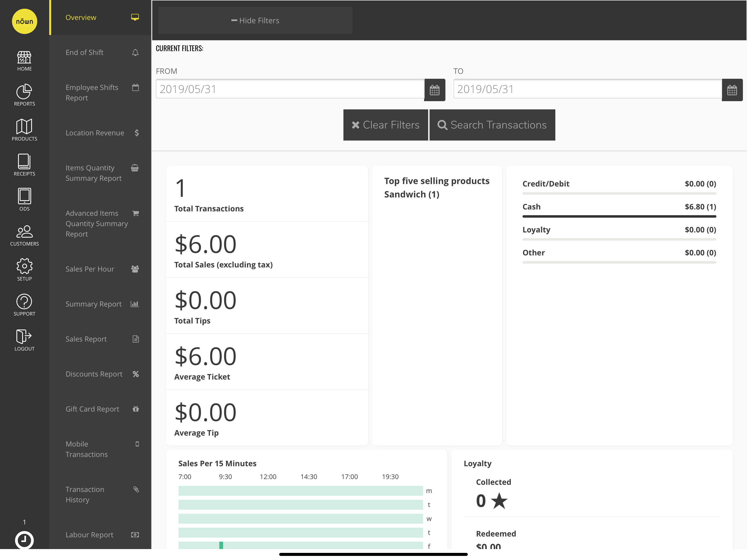Screen dimensions: 747x560
Task: Click the clock icon at sidebar bottom
Action: (24, 540)
